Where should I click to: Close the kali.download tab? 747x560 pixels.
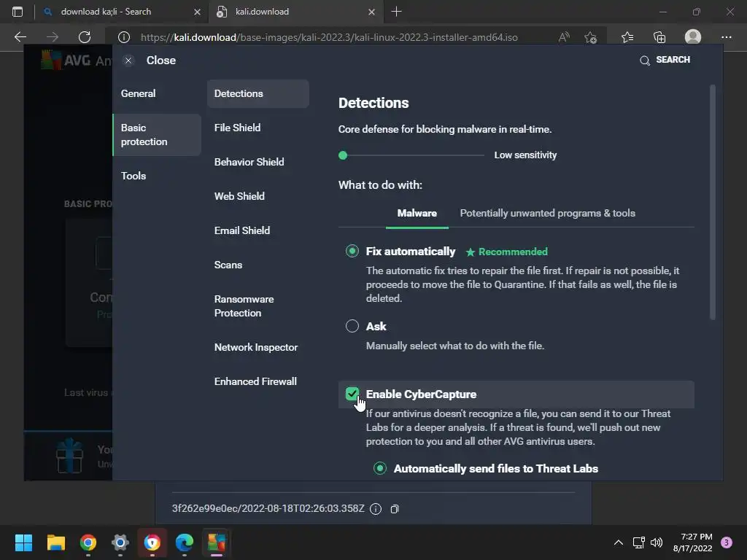click(371, 12)
